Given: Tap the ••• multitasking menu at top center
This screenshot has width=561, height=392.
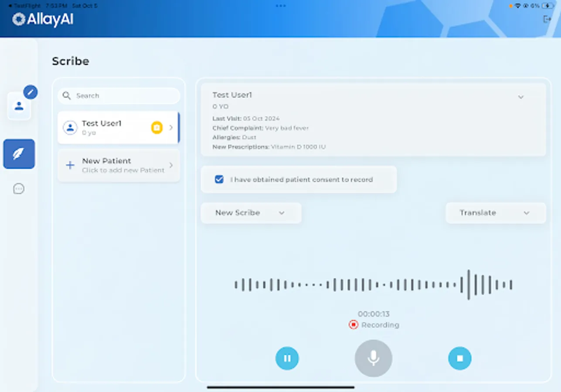Looking at the screenshot, I should 280,6.
